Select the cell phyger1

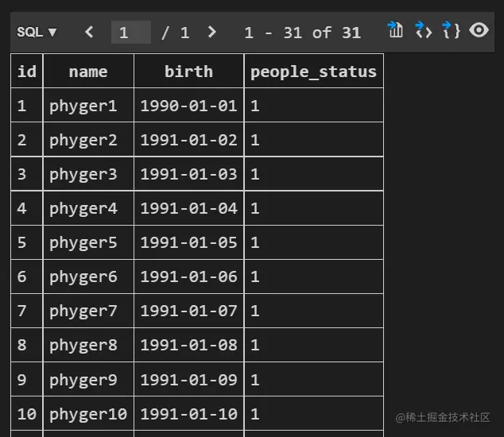88,106
